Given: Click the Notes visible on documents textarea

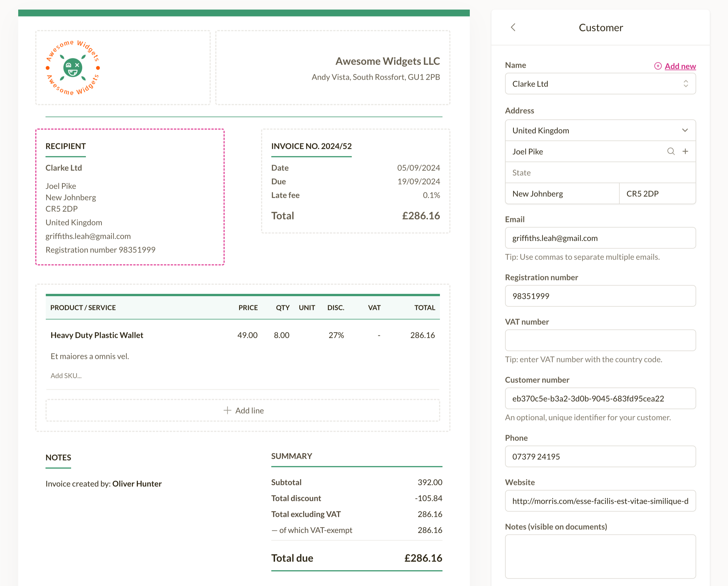Looking at the screenshot, I should pos(600,557).
